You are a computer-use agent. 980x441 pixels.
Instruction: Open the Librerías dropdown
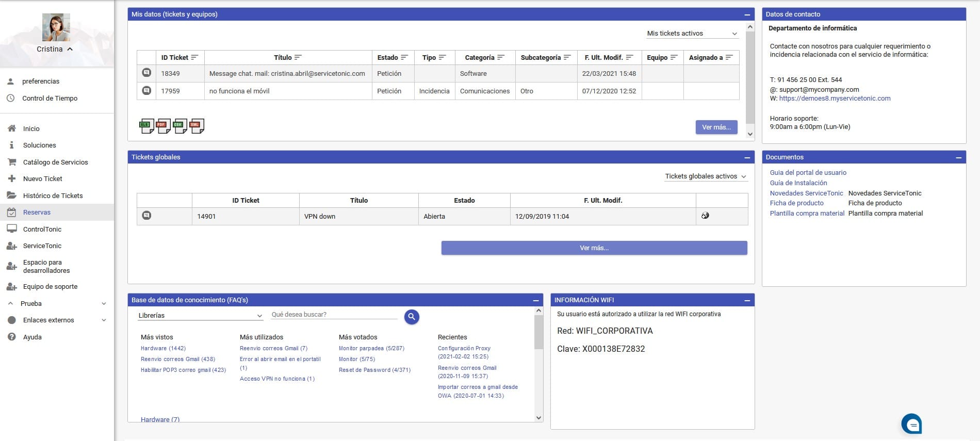pyautogui.click(x=201, y=315)
